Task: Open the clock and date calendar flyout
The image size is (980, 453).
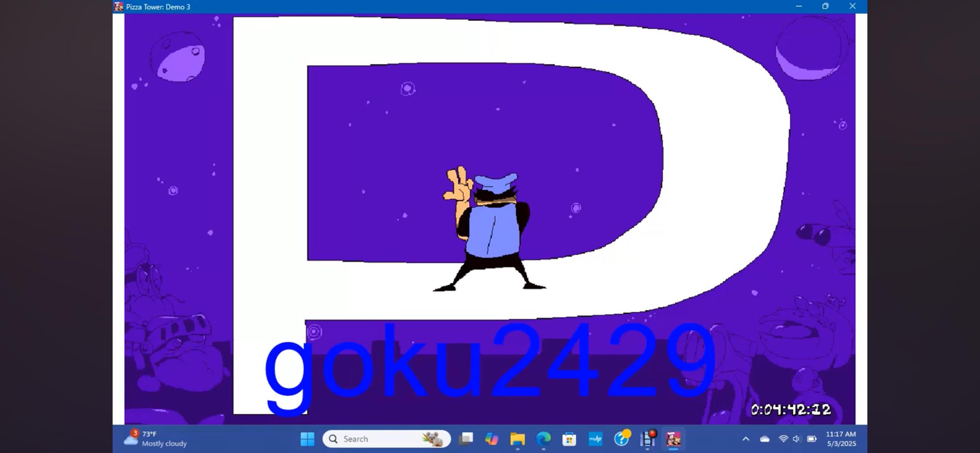Action: coord(841,439)
